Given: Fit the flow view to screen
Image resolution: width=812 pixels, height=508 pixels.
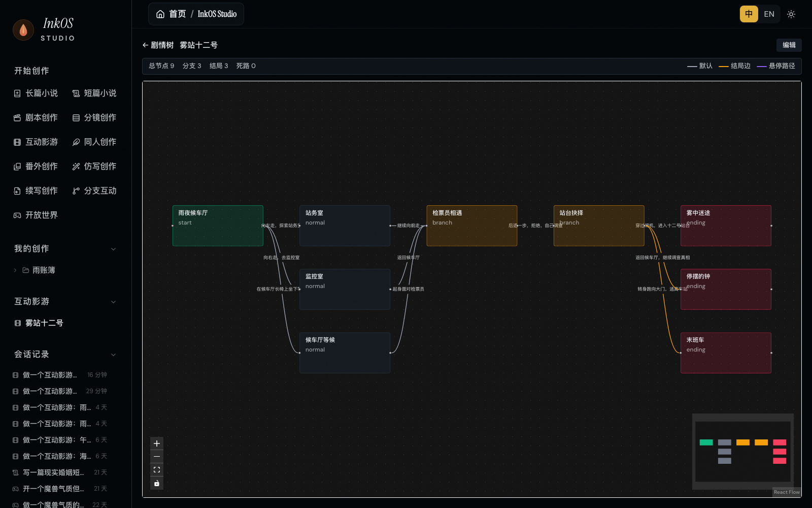Looking at the screenshot, I should click(157, 470).
